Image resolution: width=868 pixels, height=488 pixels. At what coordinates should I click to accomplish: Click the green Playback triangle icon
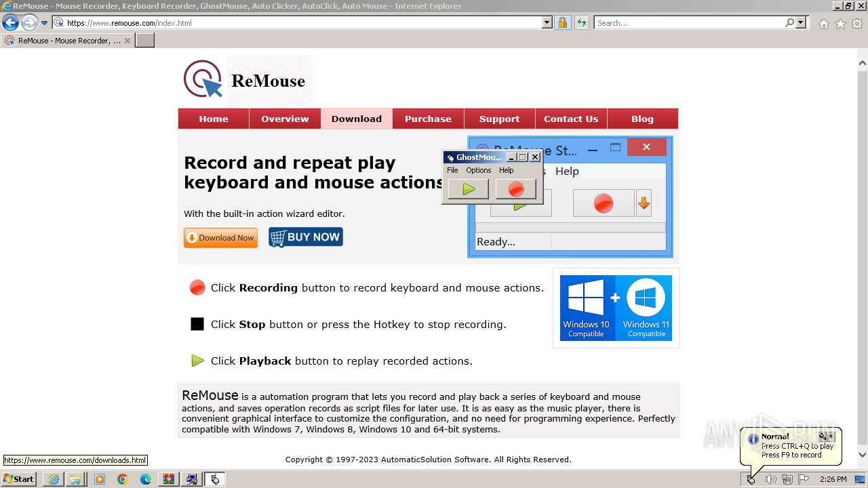(197, 361)
